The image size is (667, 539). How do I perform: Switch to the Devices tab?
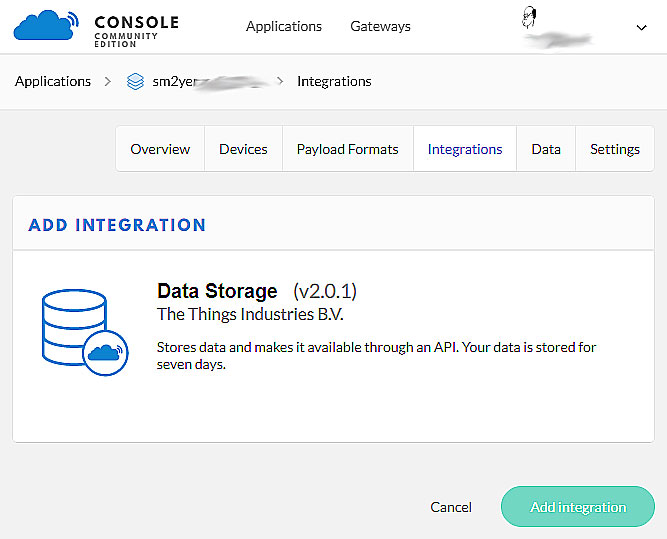[243, 149]
